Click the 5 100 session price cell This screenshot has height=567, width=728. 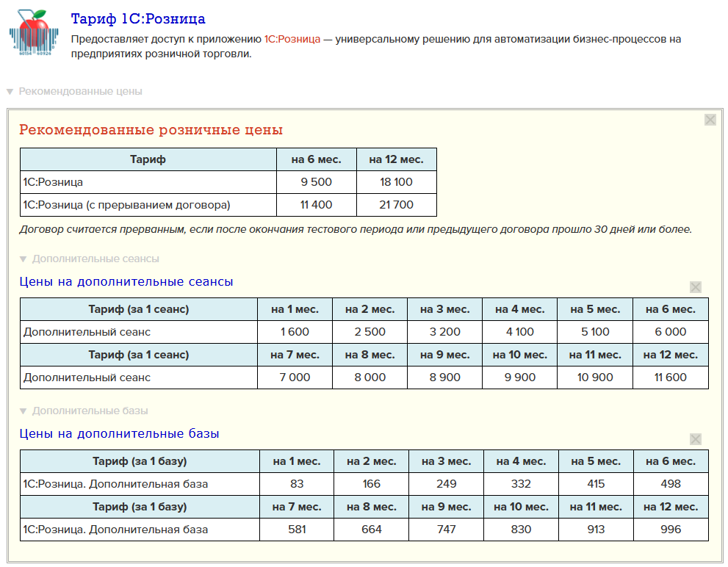(x=595, y=332)
